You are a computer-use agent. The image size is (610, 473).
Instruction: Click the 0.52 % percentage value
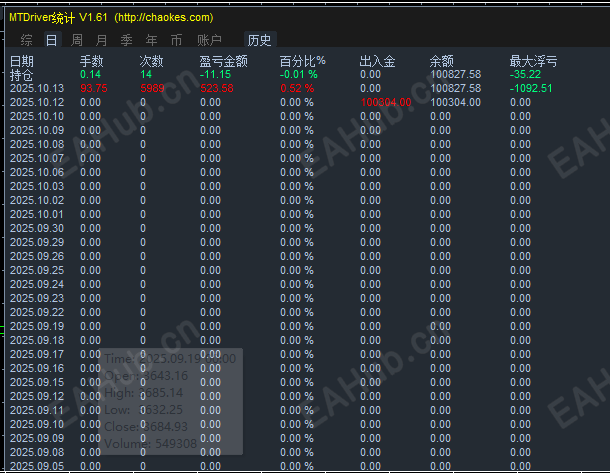(x=297, y=88)
